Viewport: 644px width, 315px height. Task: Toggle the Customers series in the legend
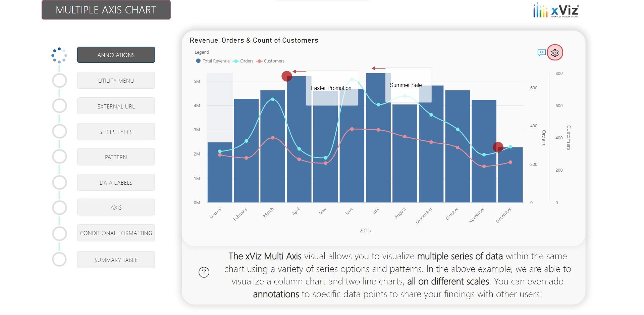coord(270,61)
